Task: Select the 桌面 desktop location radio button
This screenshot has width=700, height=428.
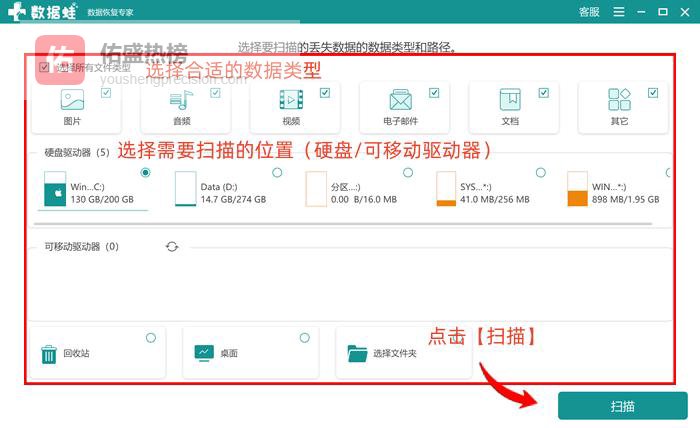Action: 303,338
